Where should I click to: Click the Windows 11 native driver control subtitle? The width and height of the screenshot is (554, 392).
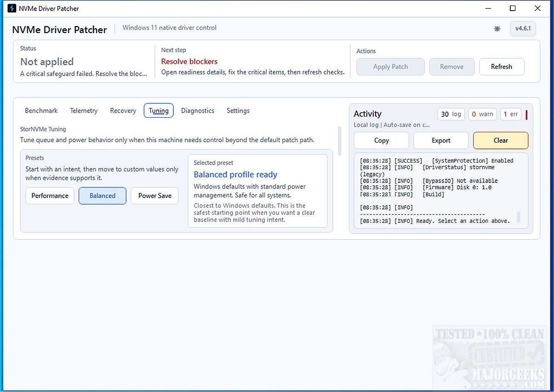(x=169, y=28)
